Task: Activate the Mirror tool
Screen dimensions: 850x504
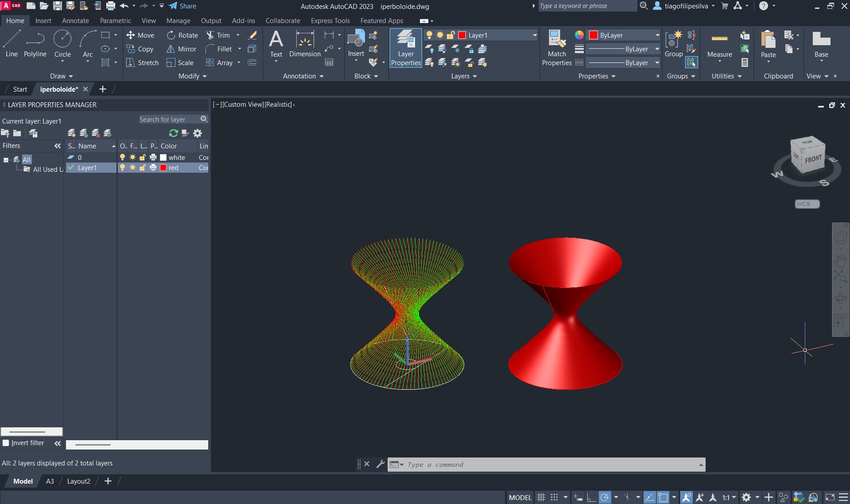Action: click(x=181, y=49)
